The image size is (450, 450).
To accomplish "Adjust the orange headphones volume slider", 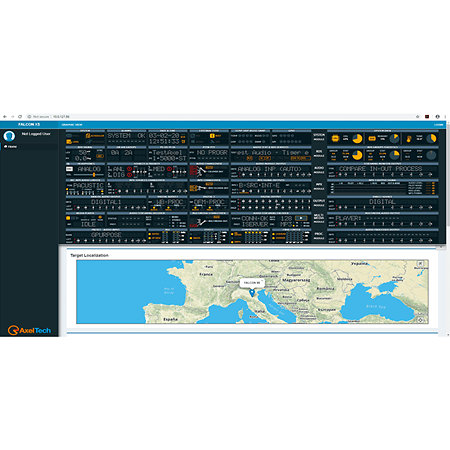I will click(94, 174).
